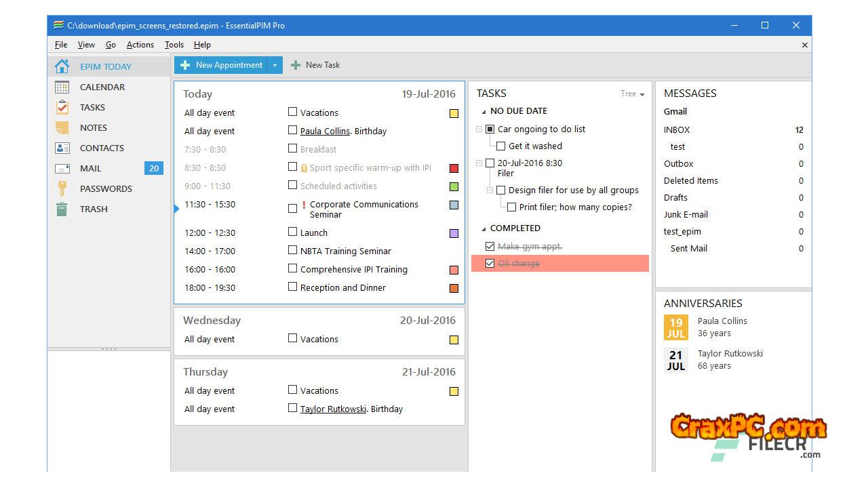Open the New Appointment dropdown arrow
868x488 pixels.
point(275,65)
